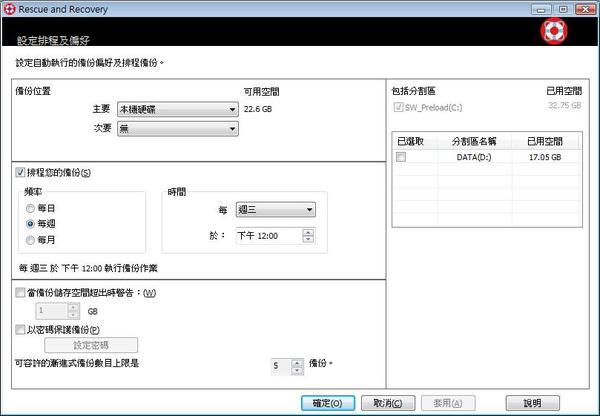This screenshot has height=416, width=600.
Task: Close the Rescue and Recovery window
Action: click(586, 10)
